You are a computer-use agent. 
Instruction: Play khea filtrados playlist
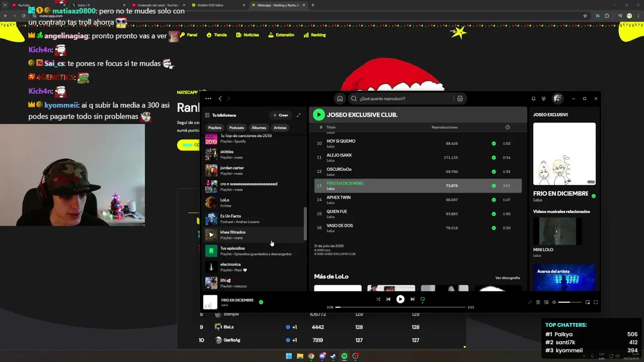(211, 234)
